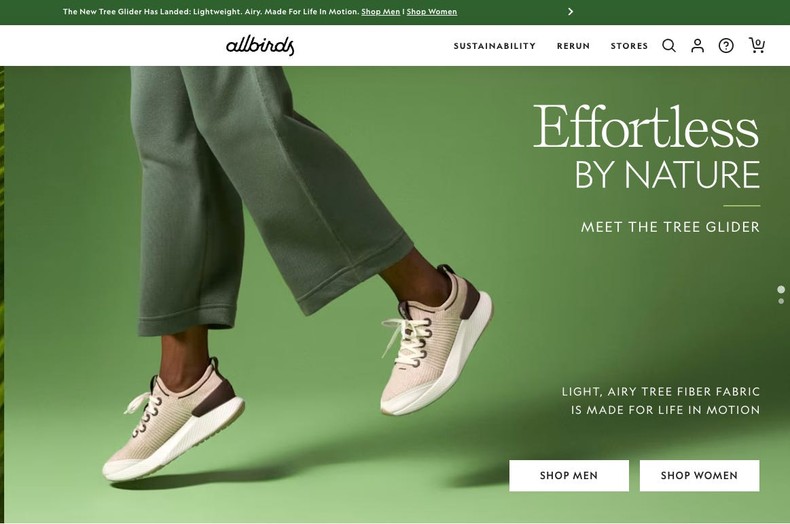Click the Meet The Tree Glider text
The image size is (790, 524).
670,227
